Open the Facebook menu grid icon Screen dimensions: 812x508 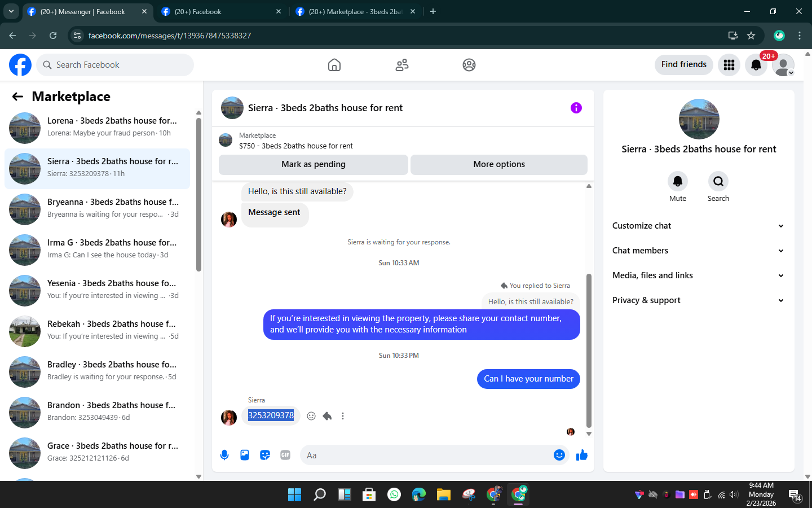tap(729, 65)
